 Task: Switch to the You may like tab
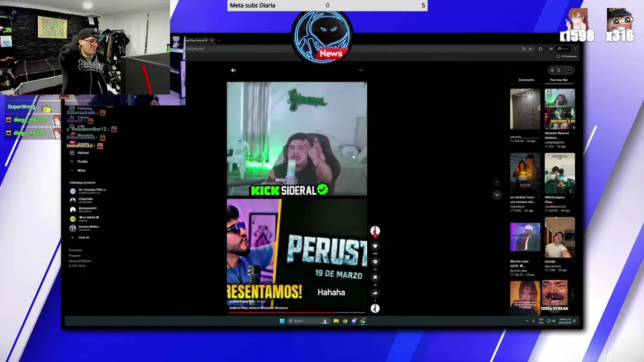558,80
